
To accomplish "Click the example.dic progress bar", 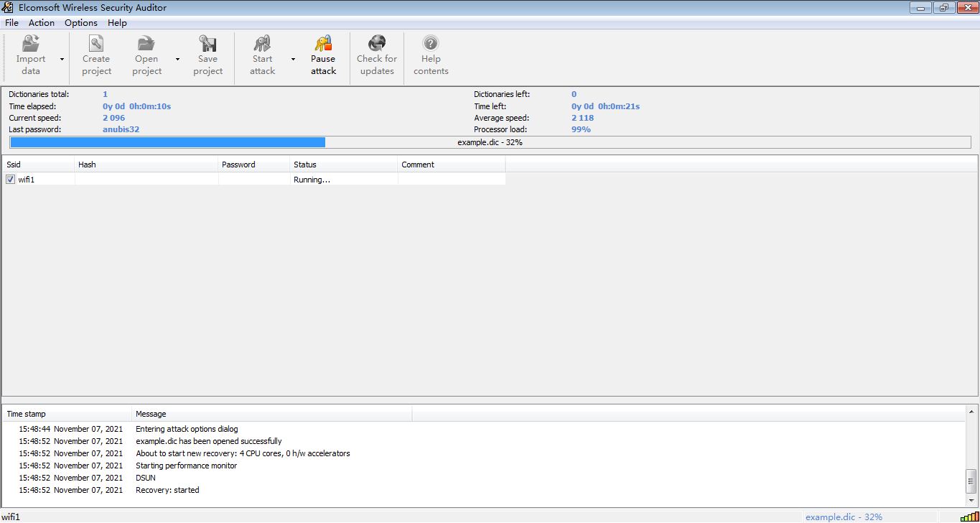I will pos(490,142).
